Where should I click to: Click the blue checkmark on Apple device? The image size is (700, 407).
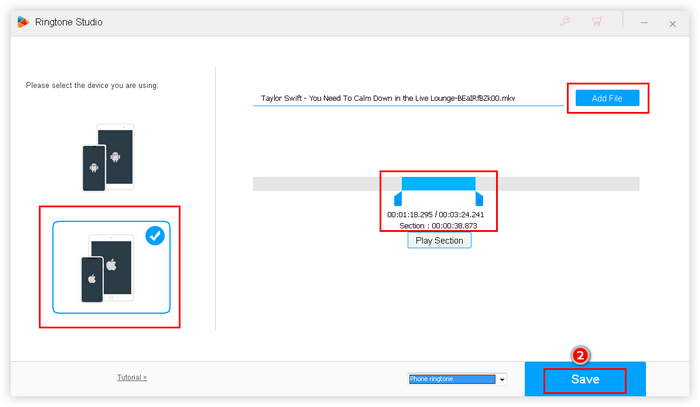(x=155, y=236)
